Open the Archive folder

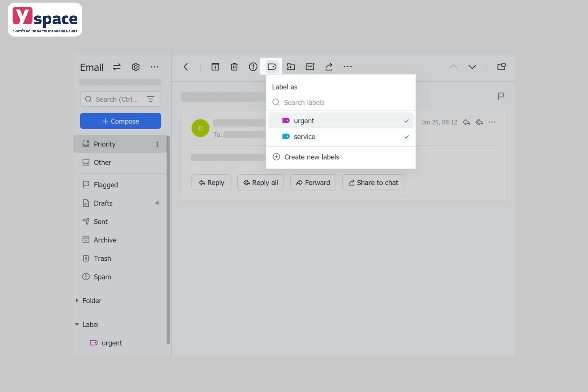tap(120, 240)
